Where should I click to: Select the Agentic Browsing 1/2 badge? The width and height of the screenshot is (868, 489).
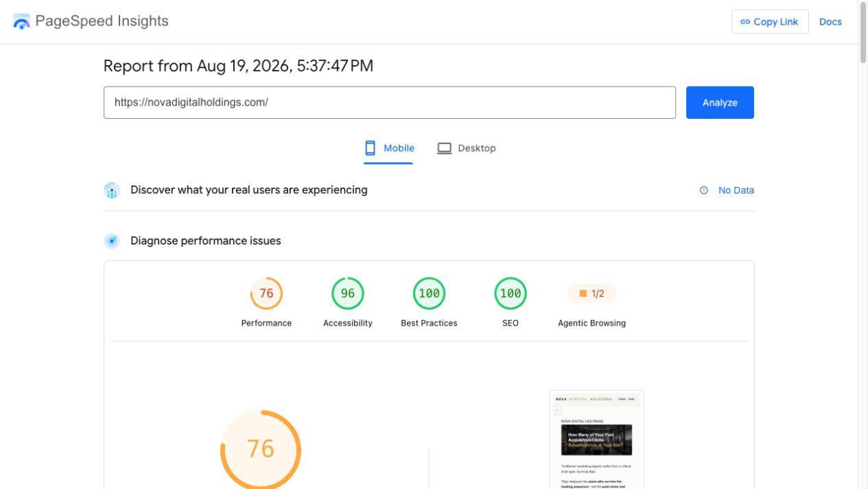point(591,293)
